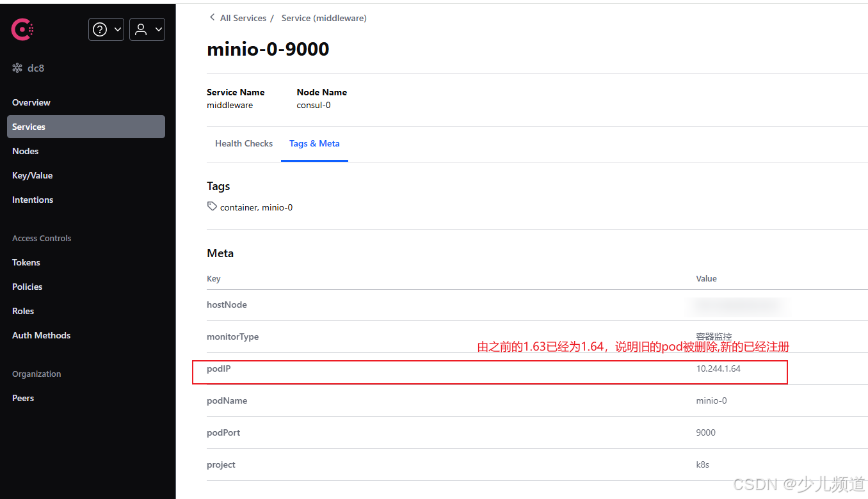Image resolution: width=868 pixels, height=499 pixels.
Task: Open the user account dropdown
Action: (147, 29)
